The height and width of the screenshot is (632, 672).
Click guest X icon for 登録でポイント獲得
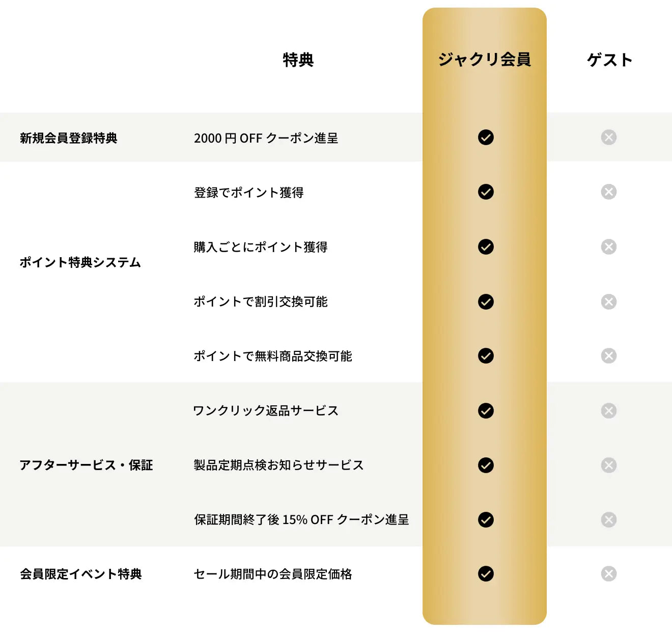608,192
